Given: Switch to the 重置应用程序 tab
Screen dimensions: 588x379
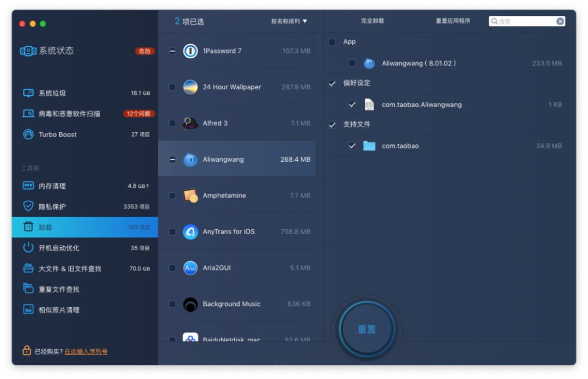Looking at the screenshot, I should 452,21.
